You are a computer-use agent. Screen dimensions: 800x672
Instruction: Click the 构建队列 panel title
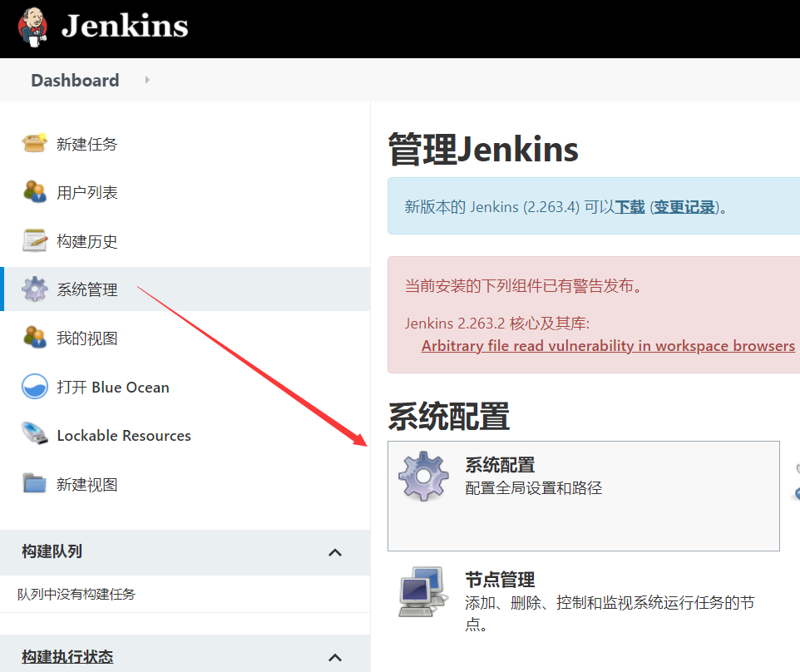pyautogui.click(x=52, y=551)
